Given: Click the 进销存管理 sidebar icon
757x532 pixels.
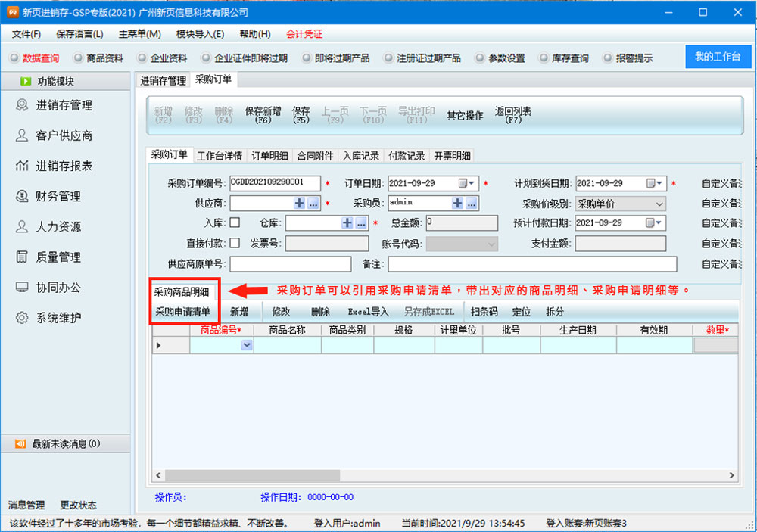Looking at the screenshot, I should pos(22,105).
